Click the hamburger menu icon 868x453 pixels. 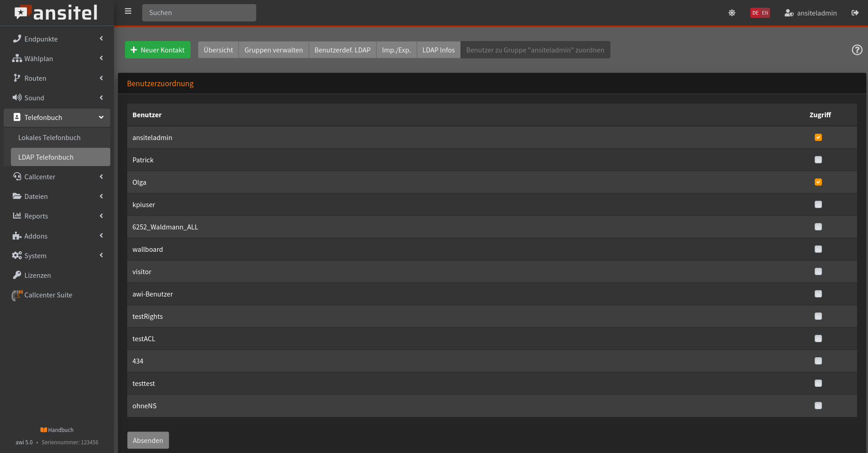click(x=128, y=11)
